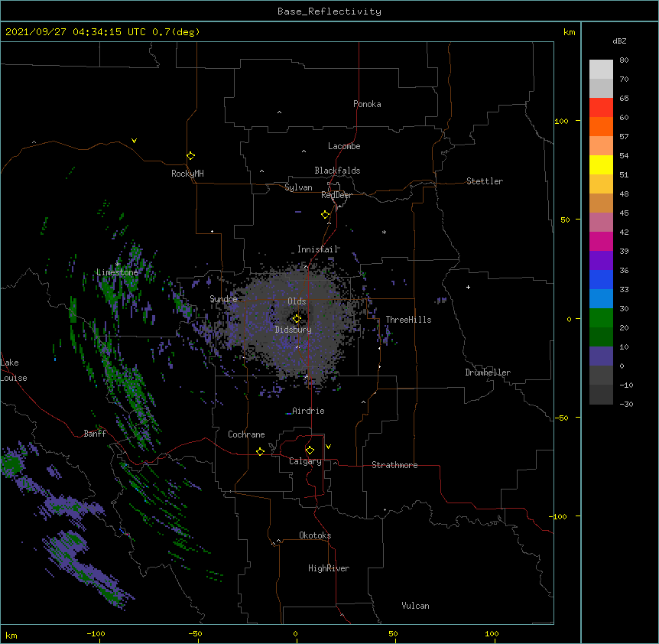Click the Ponoka city label

[x=367, y=104]
